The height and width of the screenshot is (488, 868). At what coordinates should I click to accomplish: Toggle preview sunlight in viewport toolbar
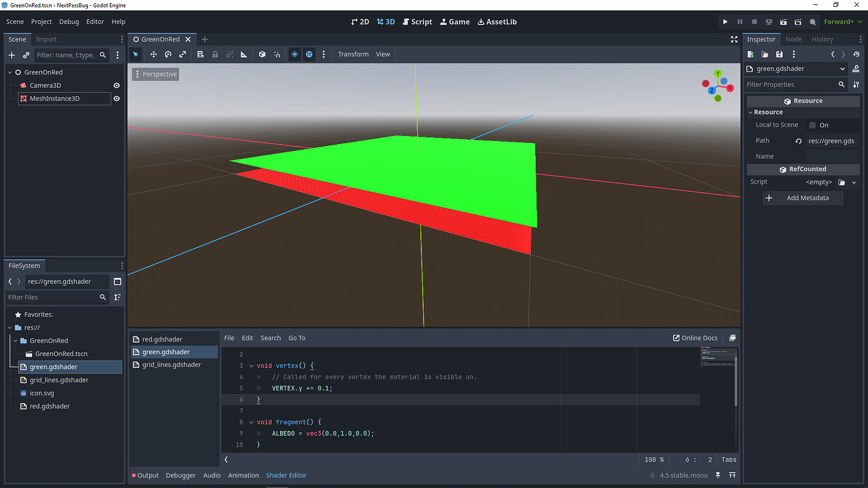(294, 54)
